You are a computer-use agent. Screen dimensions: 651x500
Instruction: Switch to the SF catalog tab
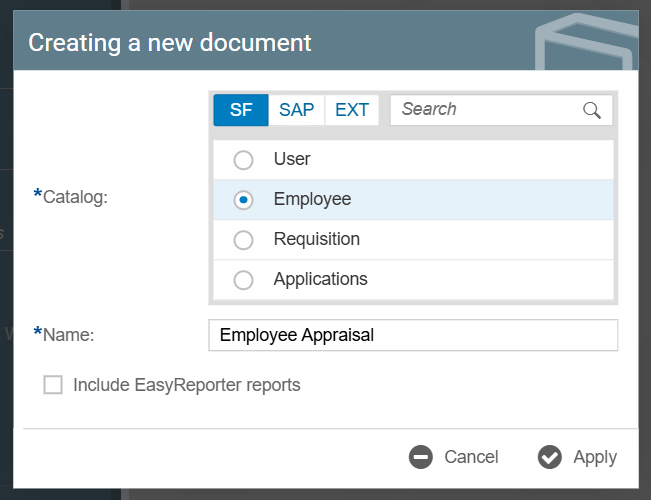click(241, 110)
